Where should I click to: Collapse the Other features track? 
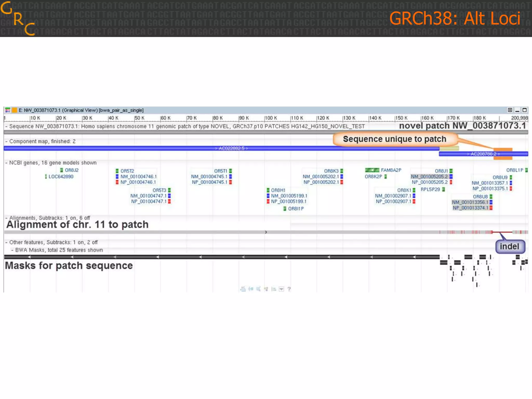[x=6, y=242]
